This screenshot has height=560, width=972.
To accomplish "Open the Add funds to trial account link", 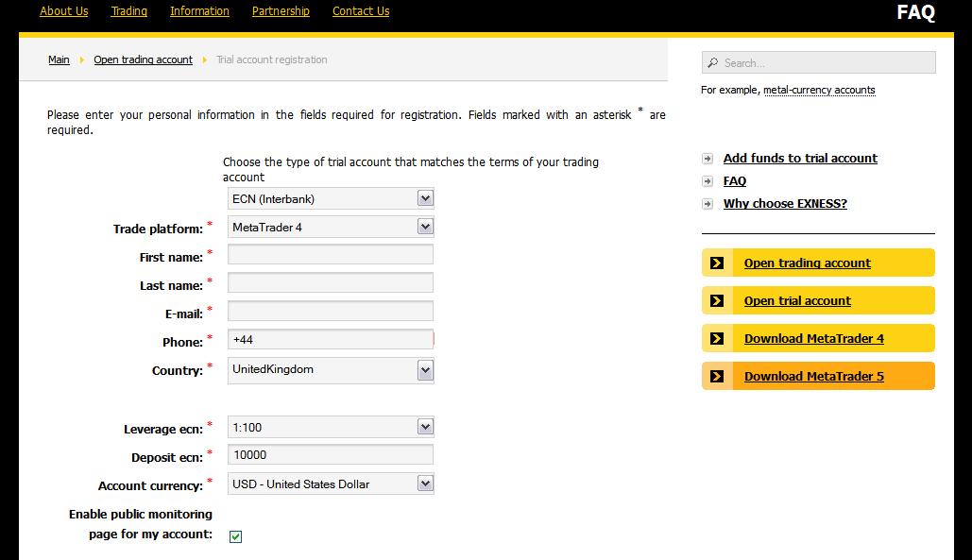I will pyautogui.click(x=800, y=159).
